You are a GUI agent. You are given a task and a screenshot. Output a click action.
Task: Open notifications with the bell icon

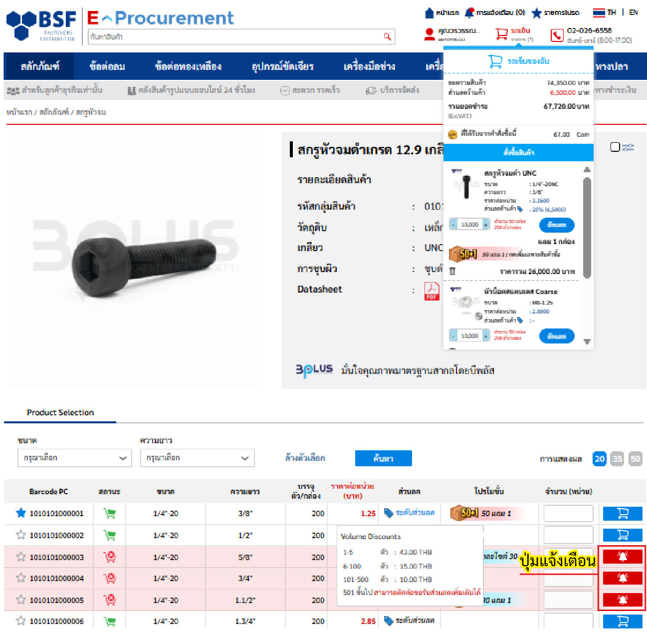tap(469, 12)
